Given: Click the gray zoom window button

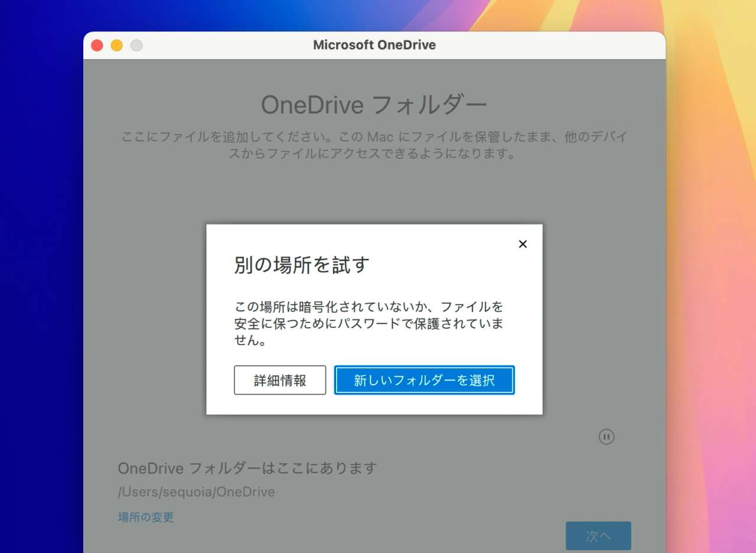Looking at the screenshot, I should click(136, 45).
